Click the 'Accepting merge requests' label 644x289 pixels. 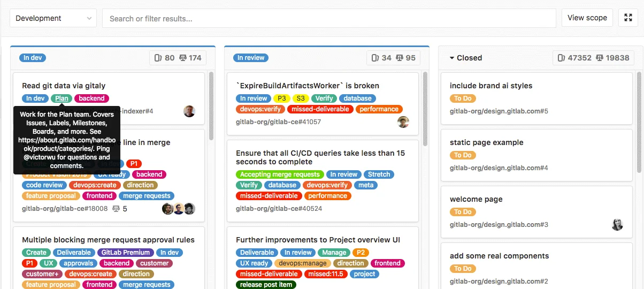pos(280,174)
